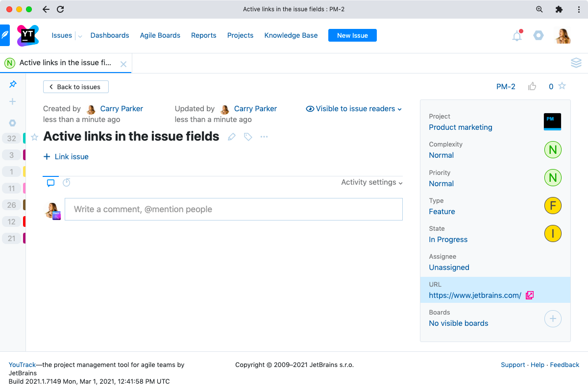Open the three-dots more actions menu

click(264, 137)
